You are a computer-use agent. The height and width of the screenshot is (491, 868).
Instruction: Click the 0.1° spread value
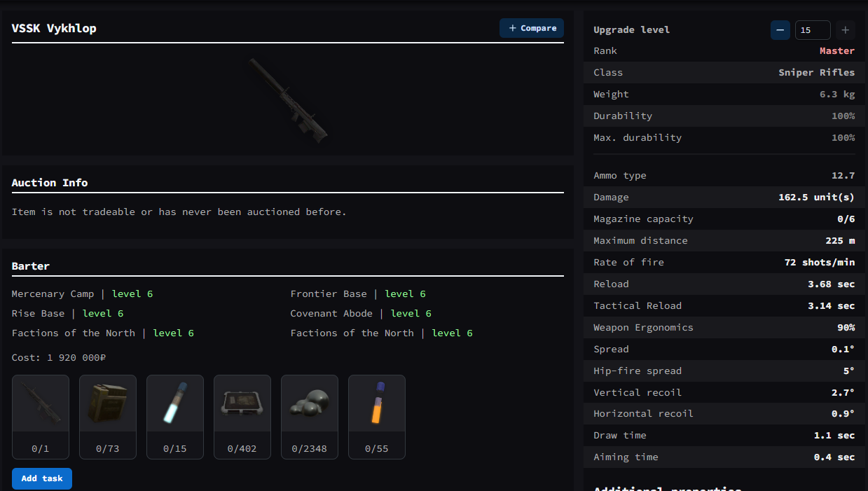click(x=843, y=350)
